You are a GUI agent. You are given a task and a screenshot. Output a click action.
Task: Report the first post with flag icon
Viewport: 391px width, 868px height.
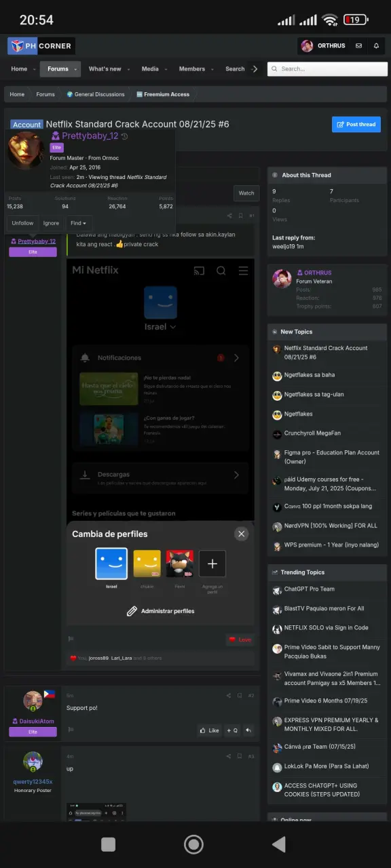[71, 639]
